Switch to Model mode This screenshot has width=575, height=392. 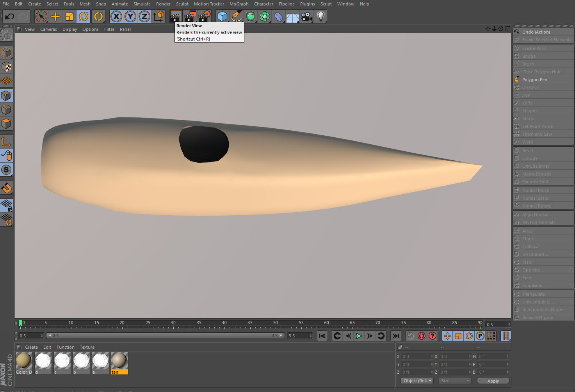7,53
